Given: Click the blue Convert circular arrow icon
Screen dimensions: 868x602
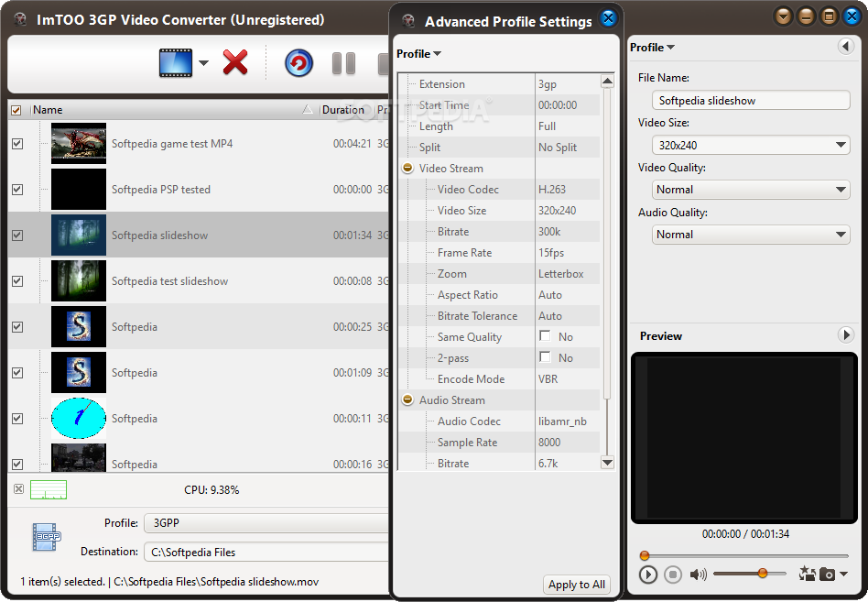Looking at the screenshot, I should (x=298, y=62).
